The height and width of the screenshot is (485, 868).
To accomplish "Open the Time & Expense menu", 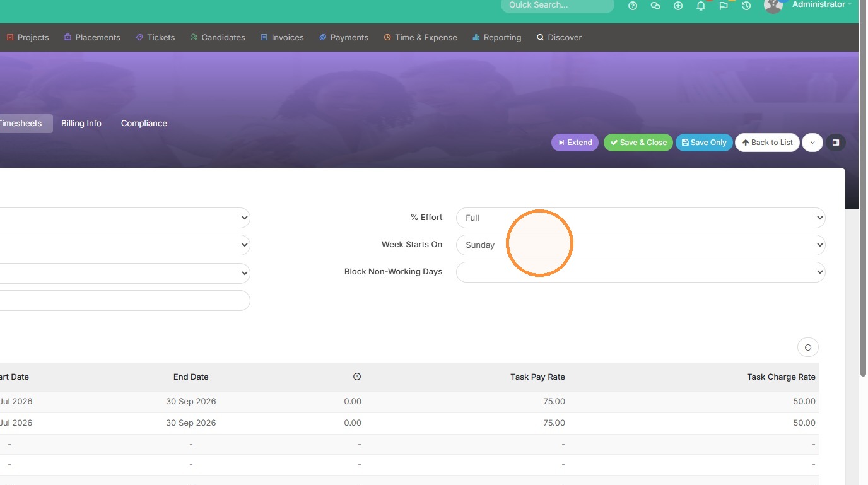I will pyautogui.click(x=420, y=37).
